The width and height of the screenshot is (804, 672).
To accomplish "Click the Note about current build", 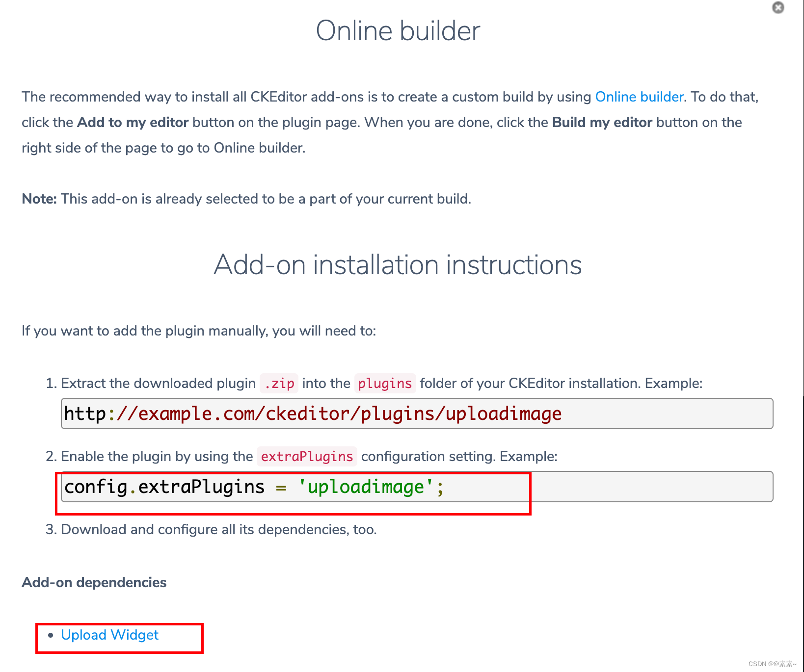I will click(x=246, y=199).
